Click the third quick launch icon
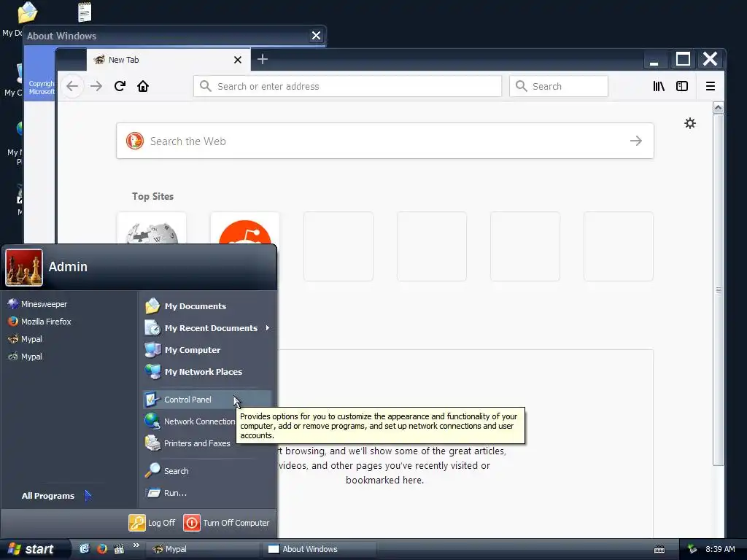 119,549
